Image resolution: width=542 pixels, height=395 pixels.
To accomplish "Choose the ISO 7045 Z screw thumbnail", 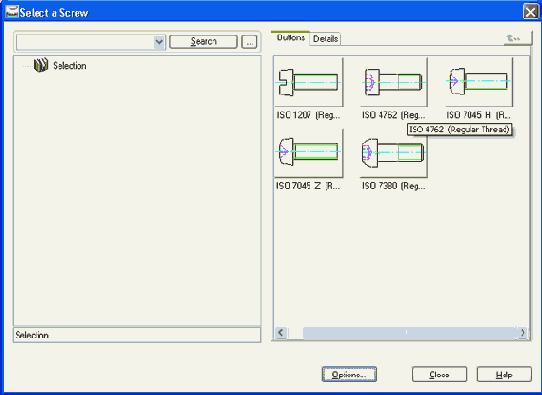I will click(308, 153).
